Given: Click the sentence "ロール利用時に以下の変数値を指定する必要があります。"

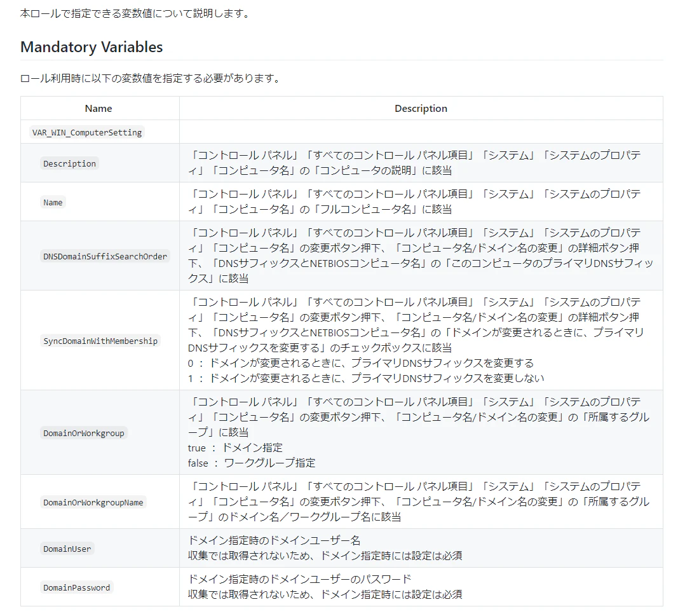Looking at the screenshot, I should click(x=152, y=78).
